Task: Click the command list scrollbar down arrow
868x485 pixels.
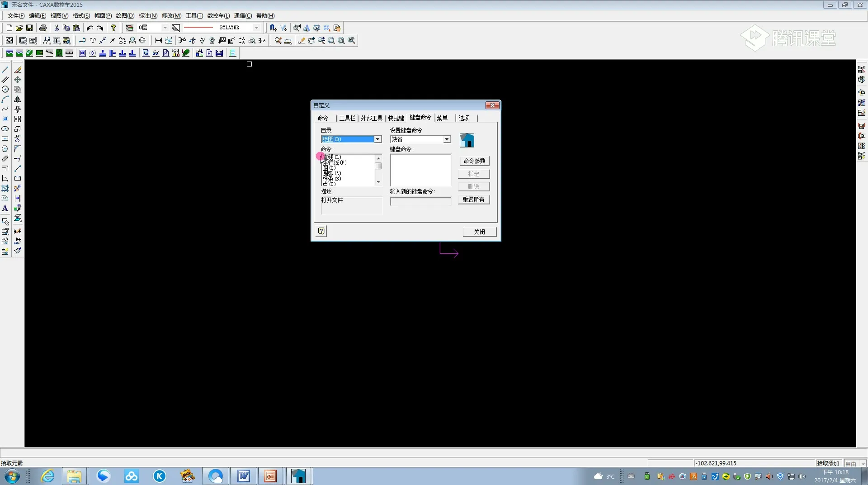Action: point(378,182)
